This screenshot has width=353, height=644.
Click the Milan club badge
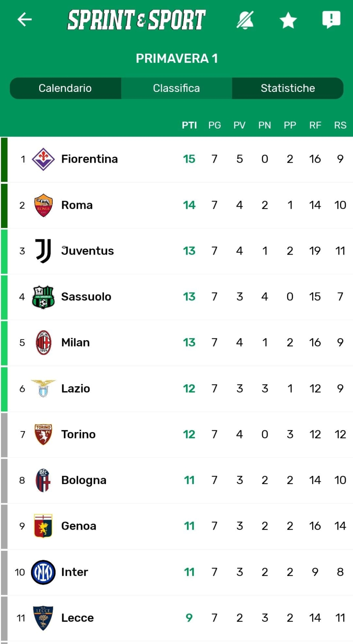pos(43,342)
